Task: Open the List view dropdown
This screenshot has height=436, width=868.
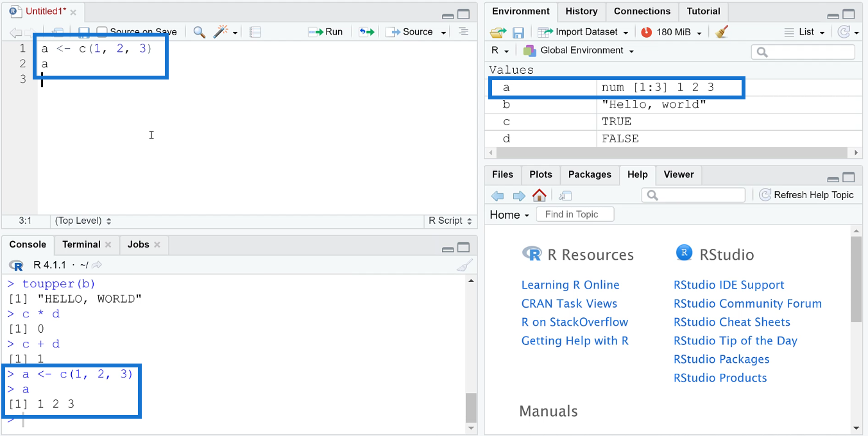Action: coord(804,32)
